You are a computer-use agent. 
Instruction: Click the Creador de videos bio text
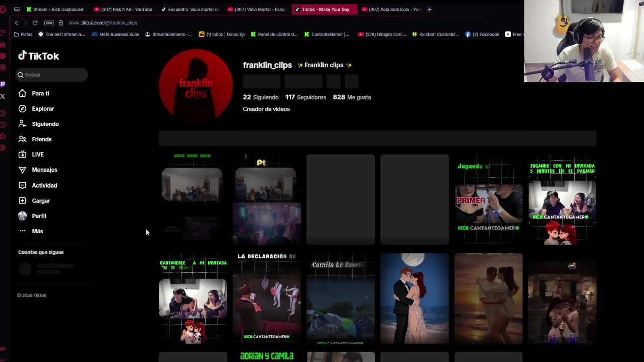(x=266, y=109)
